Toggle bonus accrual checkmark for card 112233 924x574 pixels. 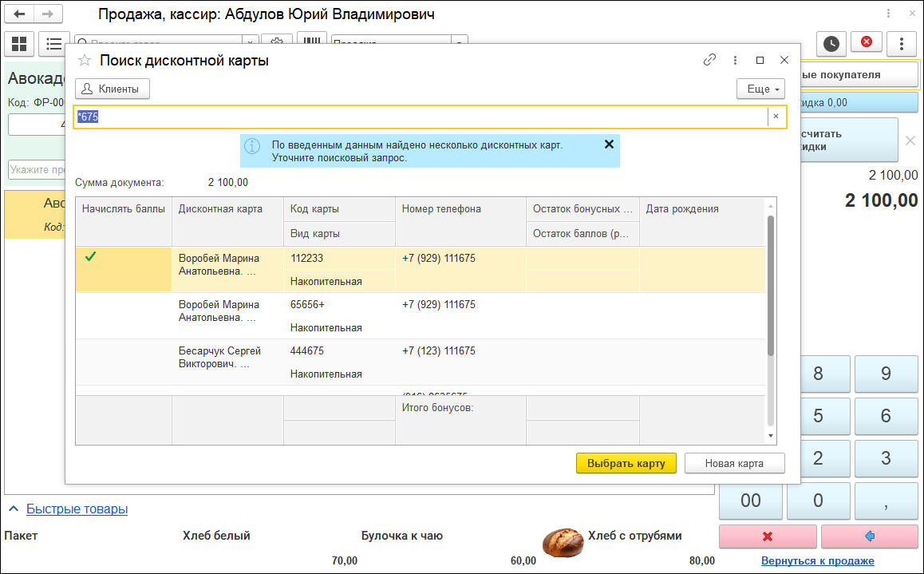click(x=91, y=257)
